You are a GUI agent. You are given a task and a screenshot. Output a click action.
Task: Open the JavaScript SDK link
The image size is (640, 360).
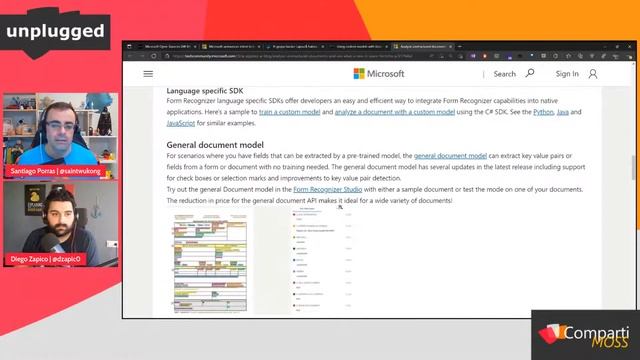point(181,123)
